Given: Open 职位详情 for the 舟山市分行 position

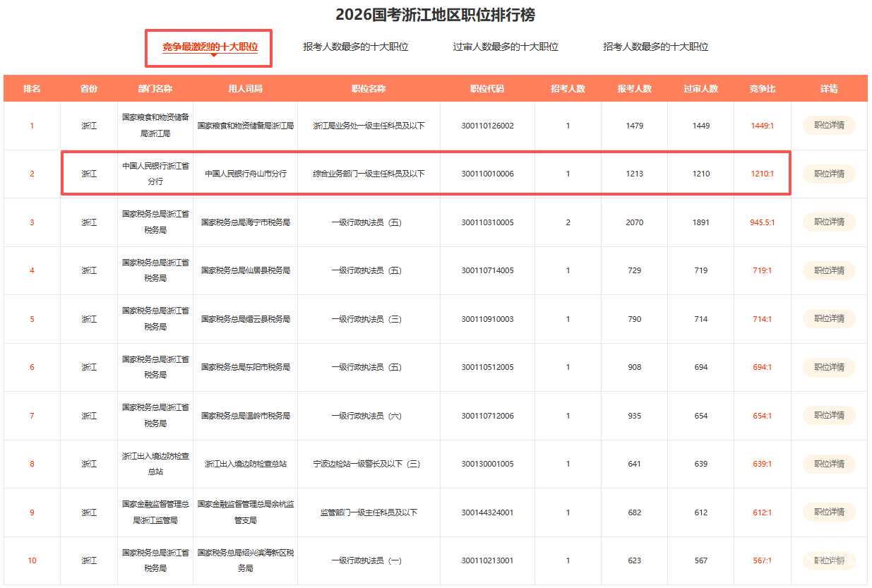Looking at the screenshot, I should [828, 174].
